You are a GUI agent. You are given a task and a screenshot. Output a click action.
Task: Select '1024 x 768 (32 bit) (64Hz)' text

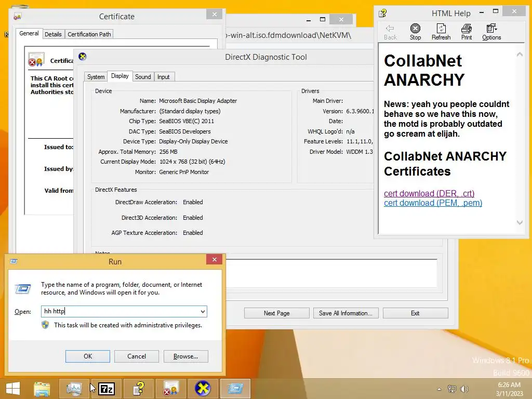[x=192, y=162]
